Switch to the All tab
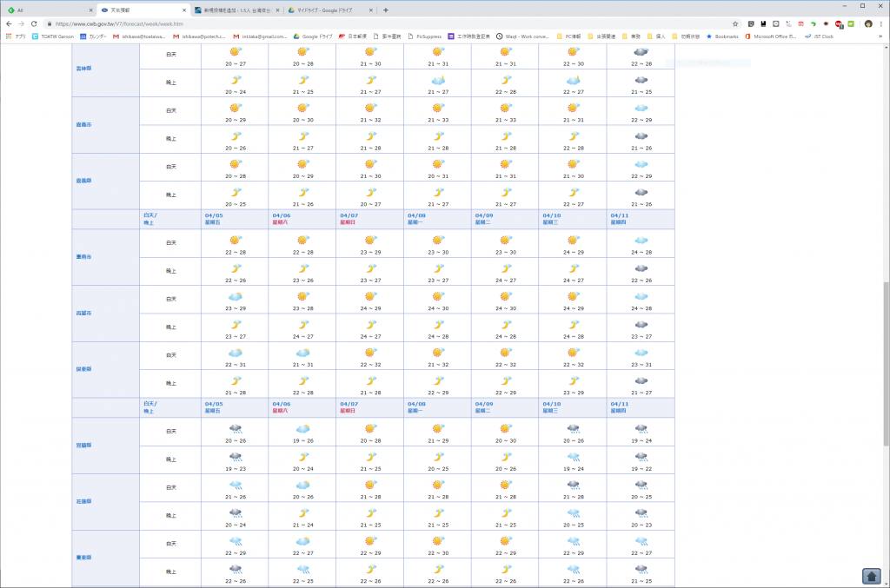 click(x=50, y=10)
